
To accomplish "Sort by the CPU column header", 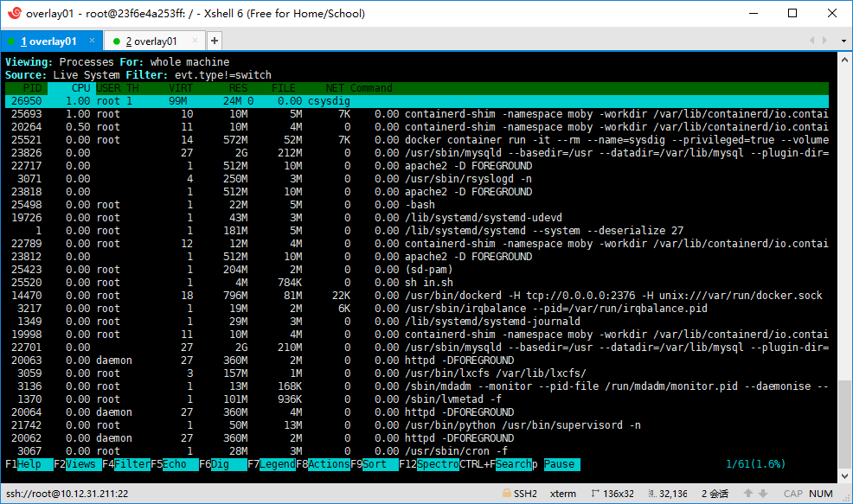I will tap(80, 88).
